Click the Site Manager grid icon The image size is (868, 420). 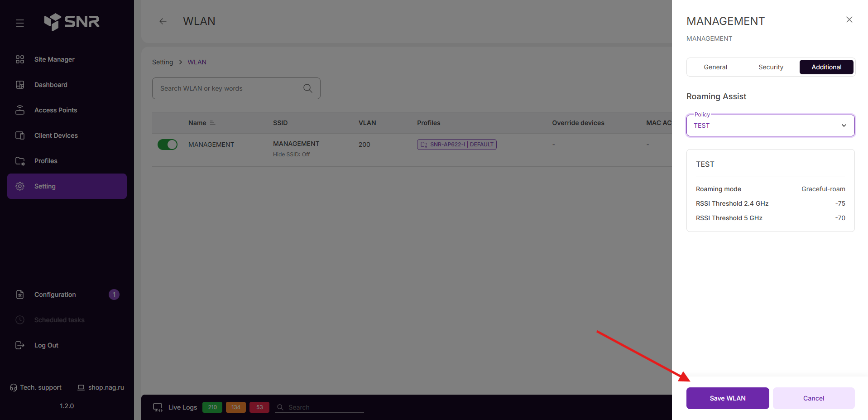pos(20,59)
